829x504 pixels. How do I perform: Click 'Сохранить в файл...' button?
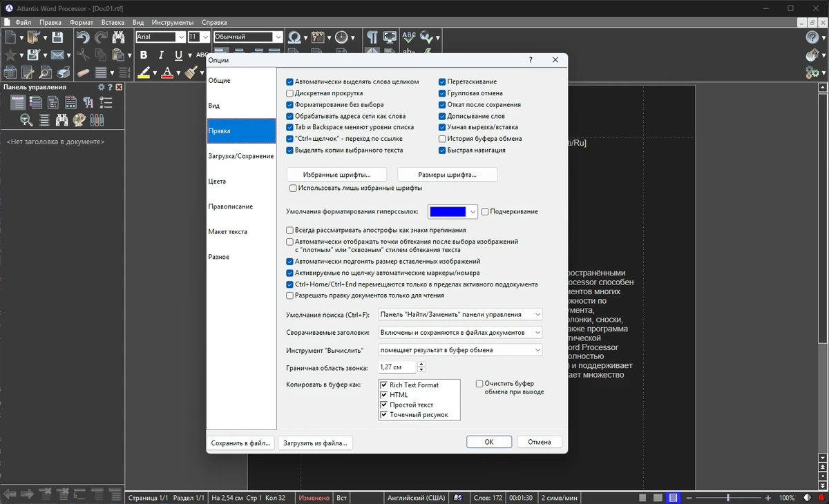click(241, 443)
